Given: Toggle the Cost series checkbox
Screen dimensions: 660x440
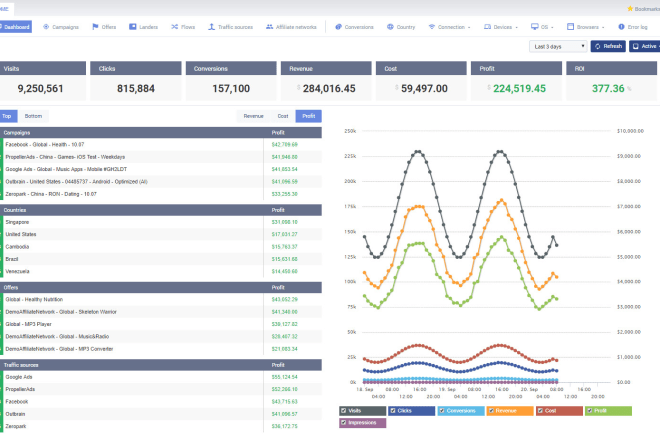Looking at the screenshot, I should coord(540,411).
